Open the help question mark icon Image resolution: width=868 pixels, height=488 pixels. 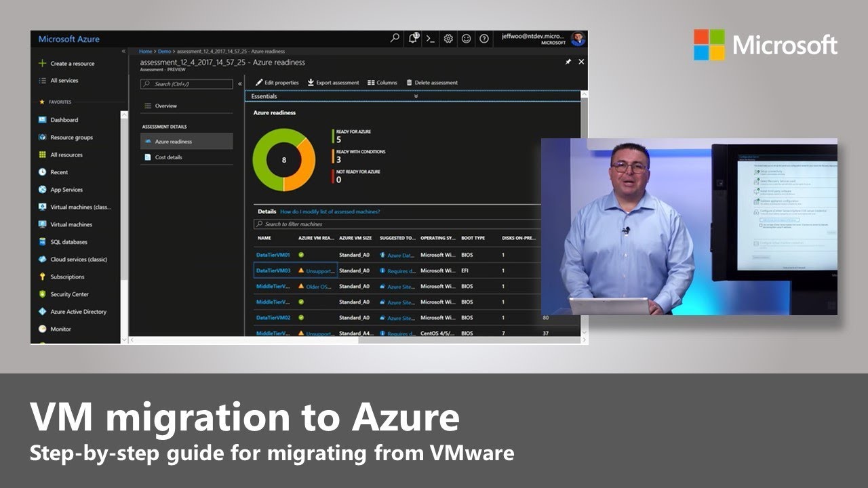[x=484, y=39]
